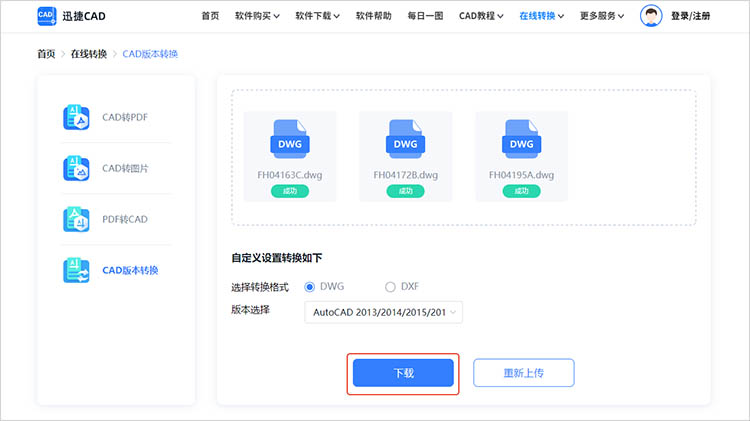Image resolution: width=750 pixels, height=421 pixels.
Task: Select the DWG format radio button
Action: pos(309,287)
